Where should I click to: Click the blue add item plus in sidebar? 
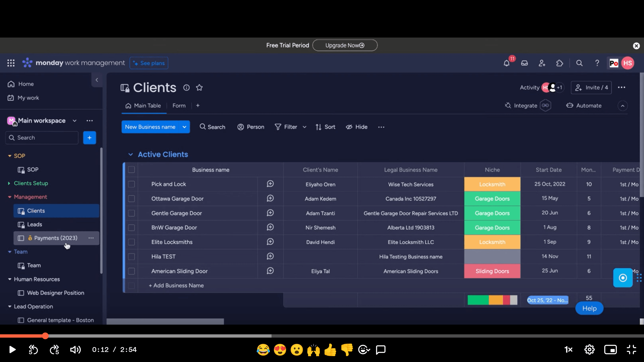(x=90, y=138)
